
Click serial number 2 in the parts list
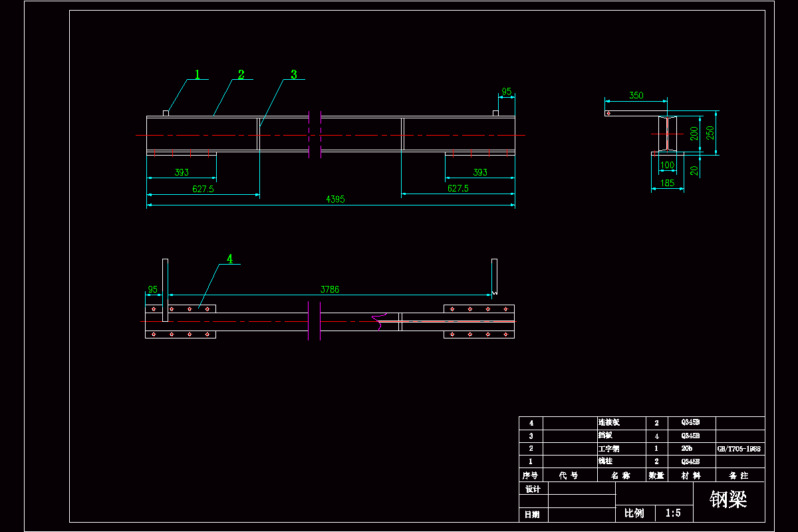pyautogui.click(x=531, y=449)
